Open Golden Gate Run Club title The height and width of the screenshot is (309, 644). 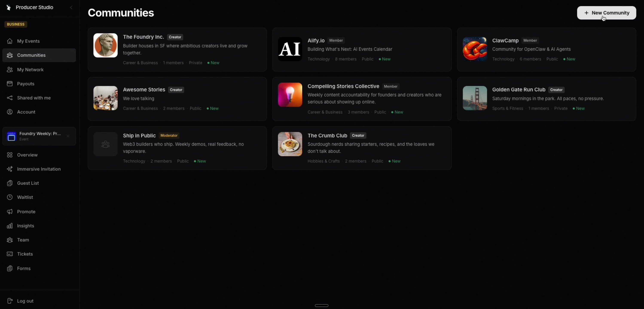pyautogui.click(x=519, y=90)
